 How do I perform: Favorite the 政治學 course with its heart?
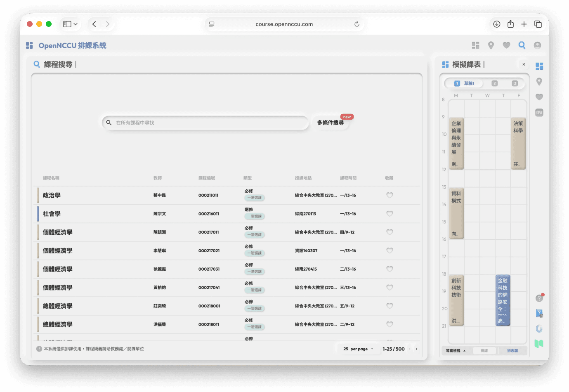coord(390,195)
